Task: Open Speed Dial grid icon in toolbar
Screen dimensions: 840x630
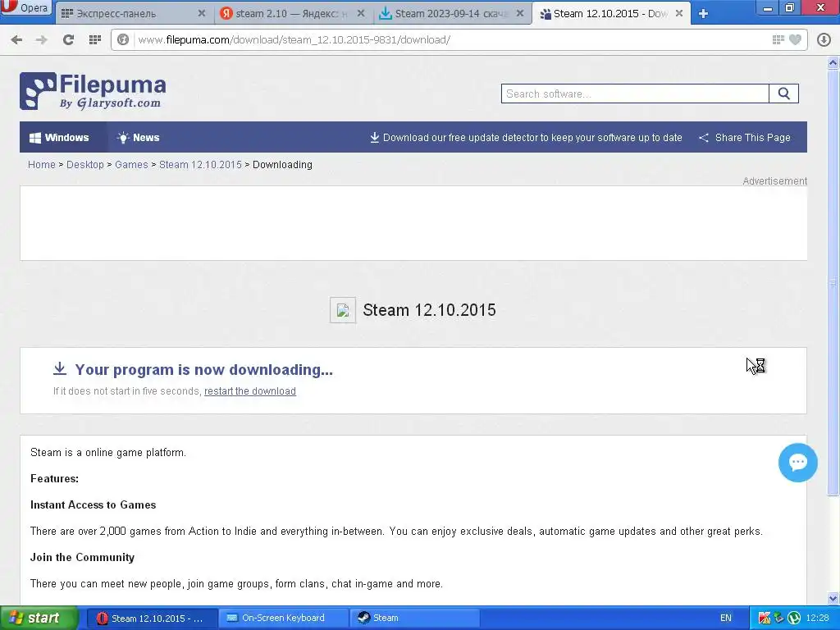Action: [x=95, y=39]
